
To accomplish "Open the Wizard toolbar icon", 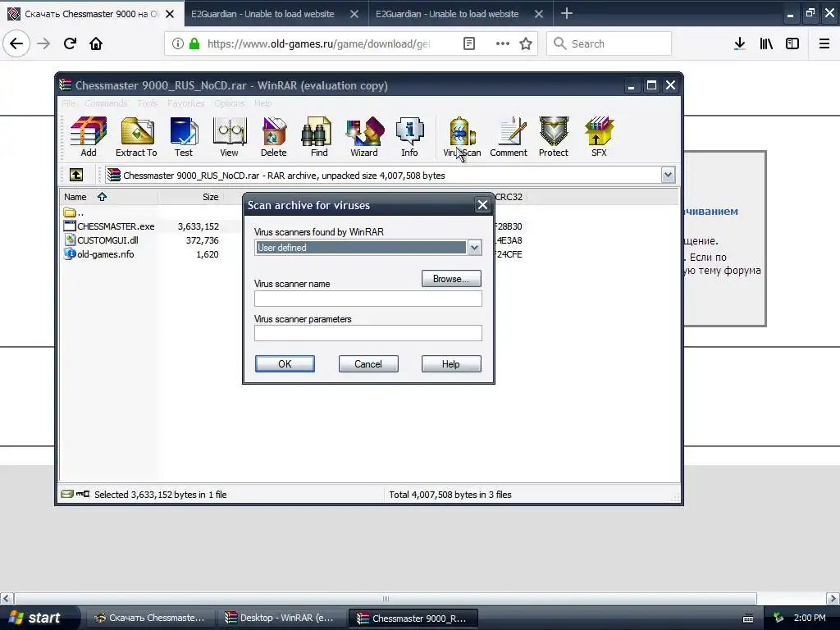I will (364, 137).
